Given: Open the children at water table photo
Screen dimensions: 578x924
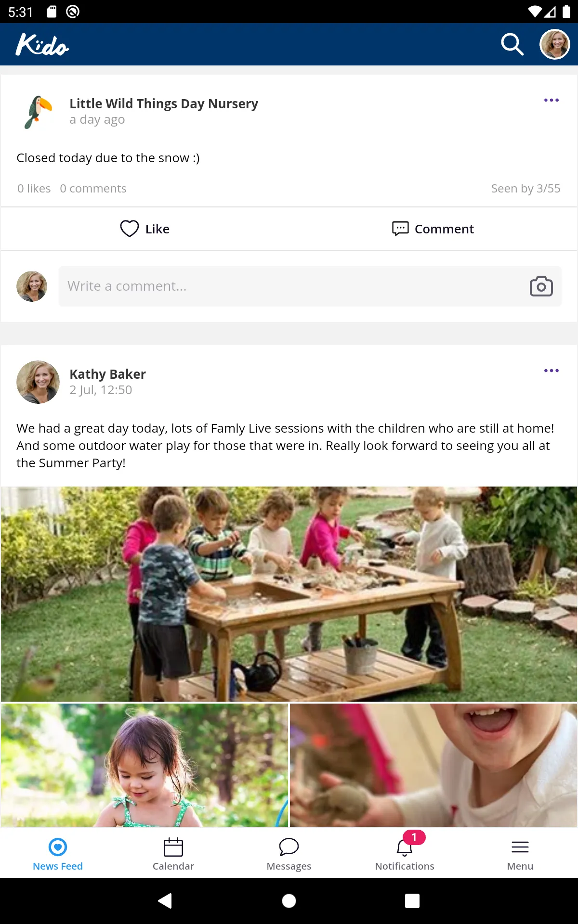Looking at the screenshot, I should tap(289, 594).
